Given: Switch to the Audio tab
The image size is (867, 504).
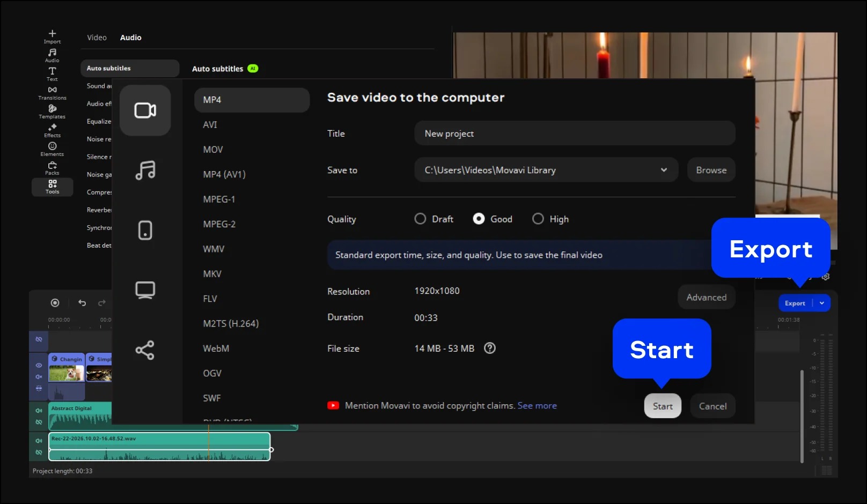Looking at the screenshot, I should (x=130, y=38).
